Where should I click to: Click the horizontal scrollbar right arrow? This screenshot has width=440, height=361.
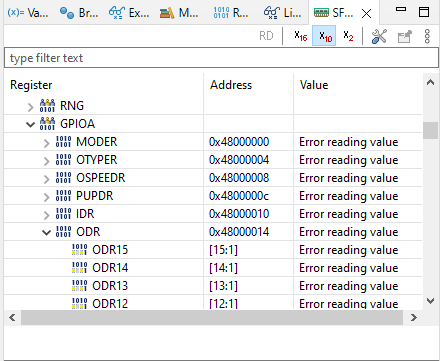(413, 317)
